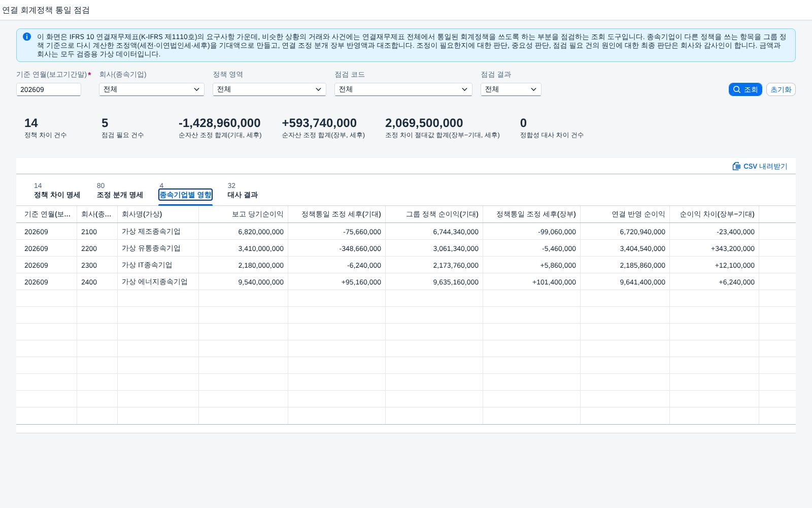
Task: Click the 정책통일 조정 세후(기대) column header
Action: pos(337,214)
